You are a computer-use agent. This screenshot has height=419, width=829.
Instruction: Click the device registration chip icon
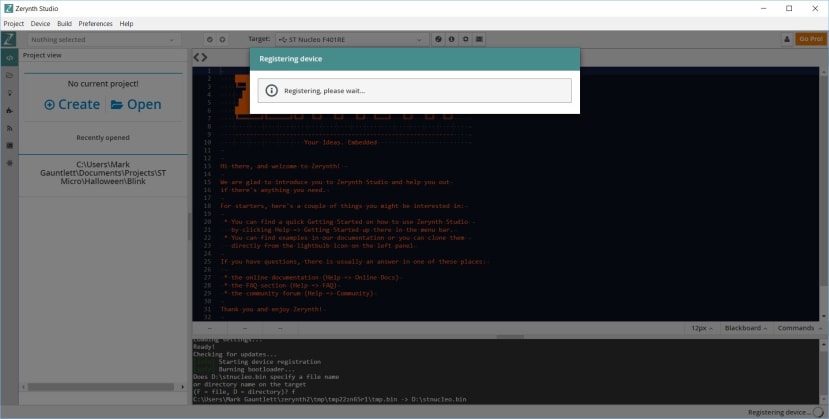465,39
